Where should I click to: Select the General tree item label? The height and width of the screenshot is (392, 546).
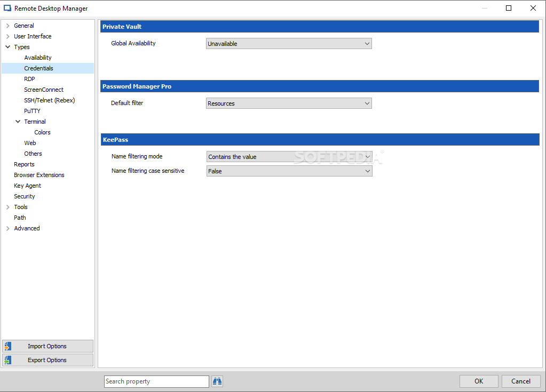24,26
